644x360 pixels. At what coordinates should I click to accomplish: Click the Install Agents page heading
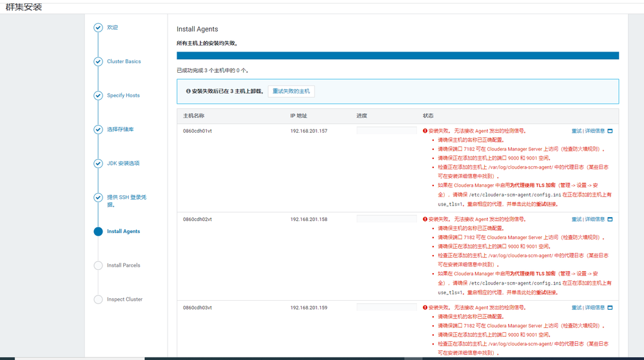[x=197, y=29]
